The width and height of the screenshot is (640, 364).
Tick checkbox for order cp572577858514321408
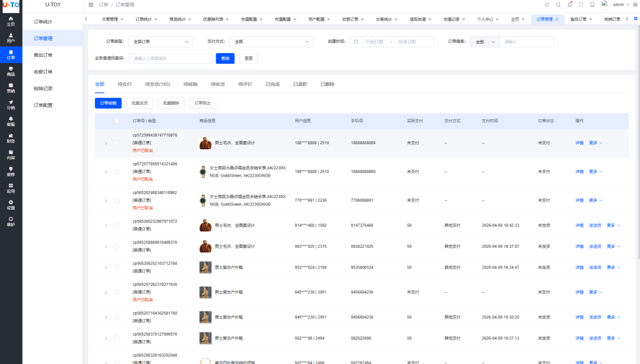click(117, 172)
